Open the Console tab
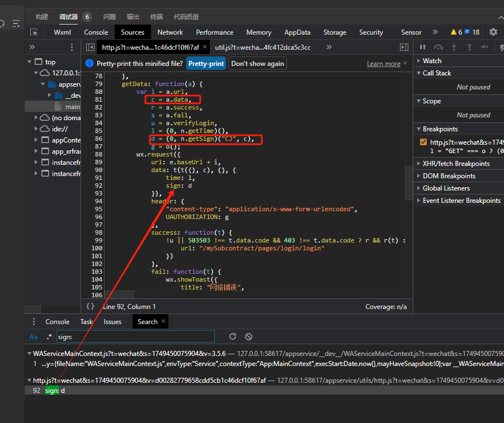This screenshot has width=504, height=423. click(96, 32)
